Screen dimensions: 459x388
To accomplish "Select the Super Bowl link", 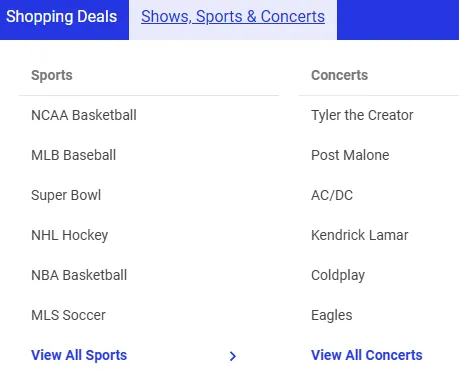I will [66, 195].
